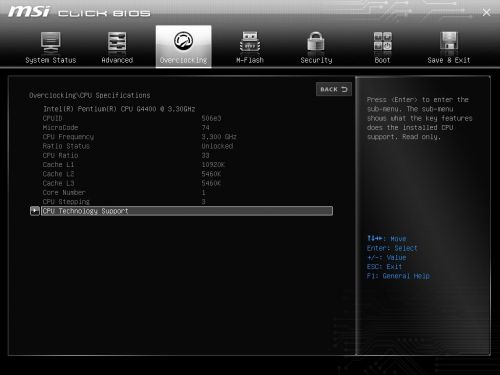Select the CPU Frequency row
The height and width of the screenshot is (375, 500).
coord(139,137)
